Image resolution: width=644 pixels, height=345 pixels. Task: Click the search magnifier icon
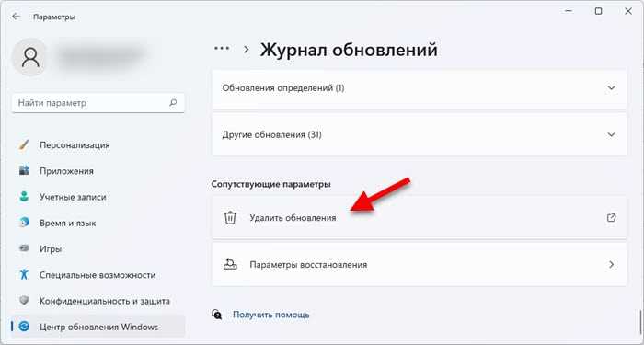pos(173,103)
